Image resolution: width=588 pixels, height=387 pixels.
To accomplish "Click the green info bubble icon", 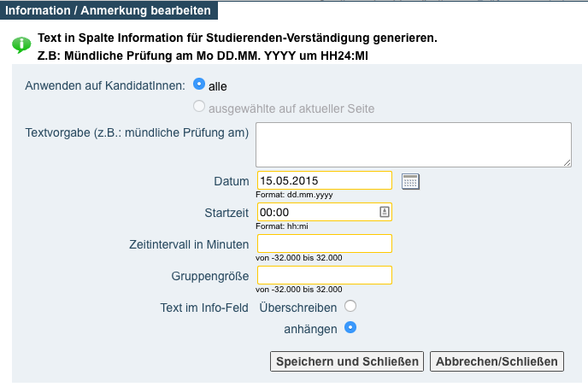I will (21, 45).
